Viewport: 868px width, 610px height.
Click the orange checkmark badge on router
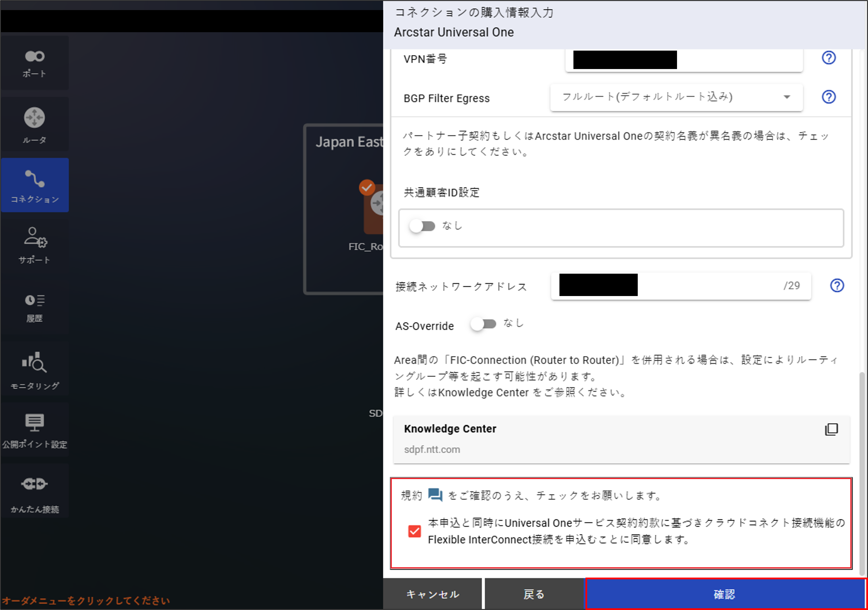click(367, 188)
